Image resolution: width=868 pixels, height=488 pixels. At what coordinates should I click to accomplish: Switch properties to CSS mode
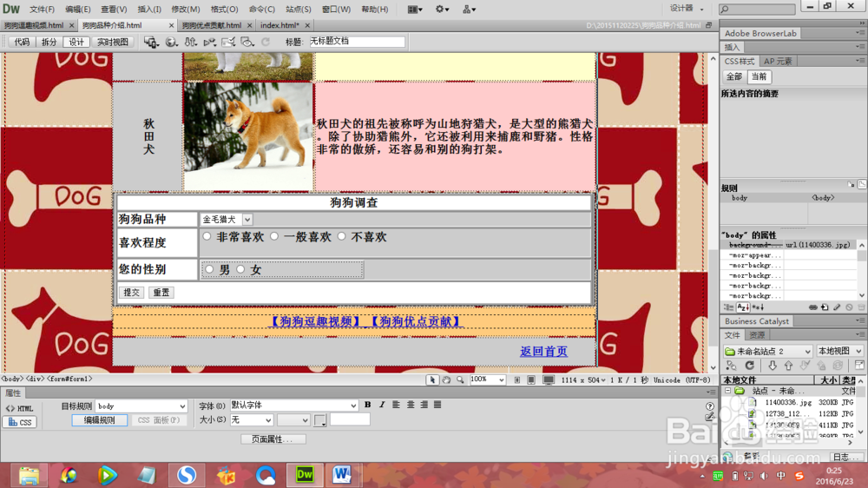20,422
